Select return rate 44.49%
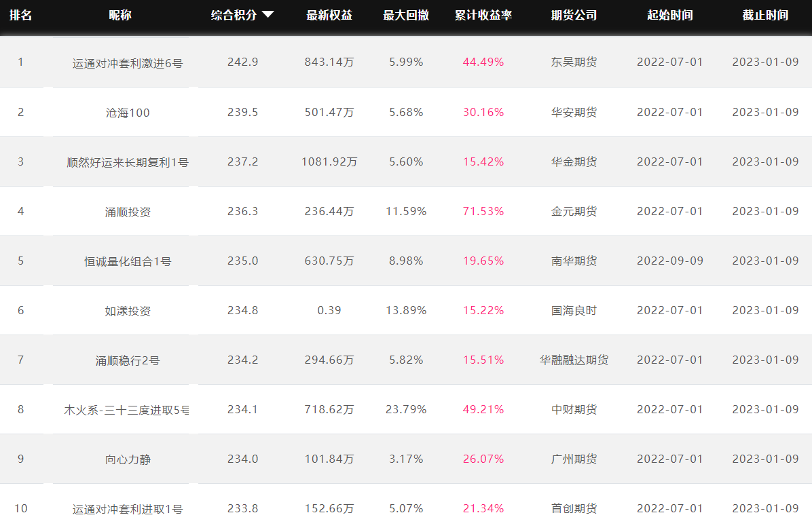 tap(483, 62)
